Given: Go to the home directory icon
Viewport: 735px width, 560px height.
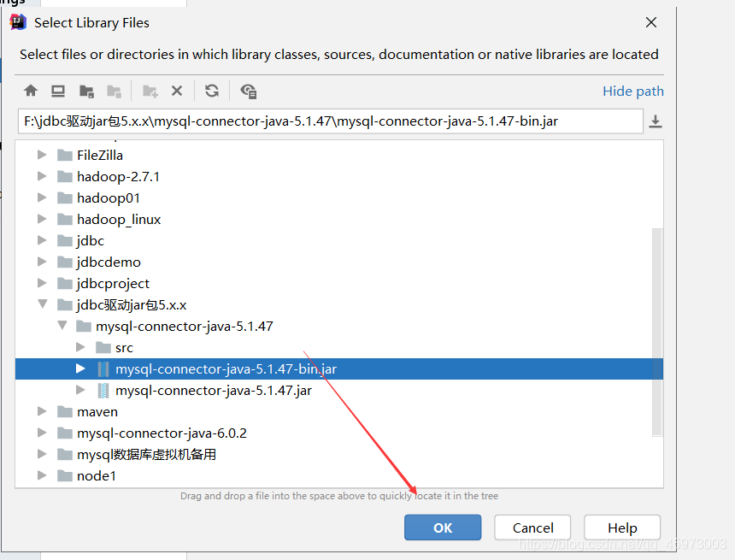Looking at the screenshot, I should coord(31,91).
